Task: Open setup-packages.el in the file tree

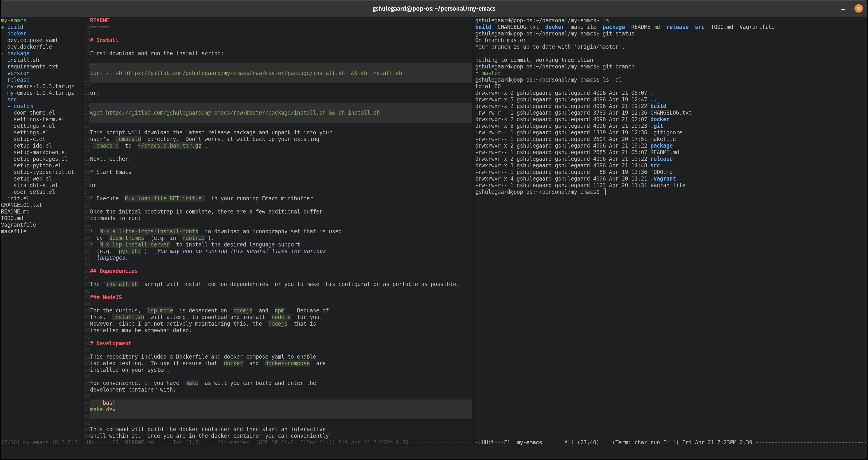Action: point(41,159)
